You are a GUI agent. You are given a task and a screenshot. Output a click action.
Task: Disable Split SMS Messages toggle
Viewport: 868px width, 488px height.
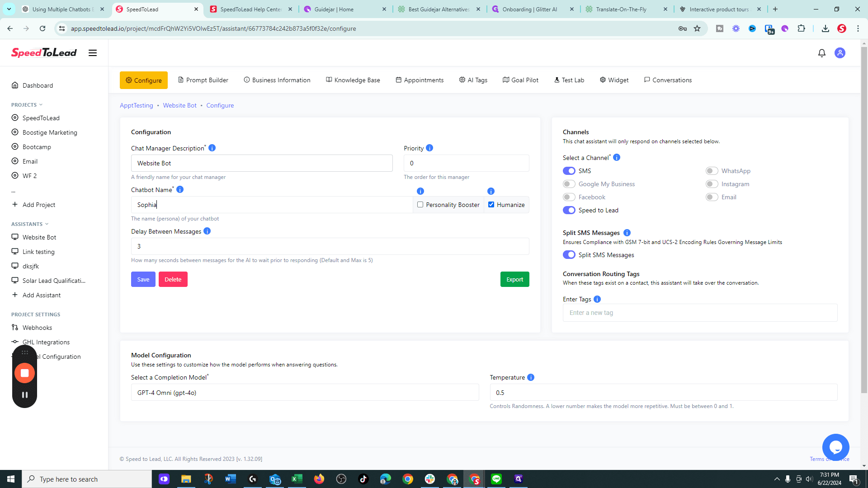click(569, 255)
